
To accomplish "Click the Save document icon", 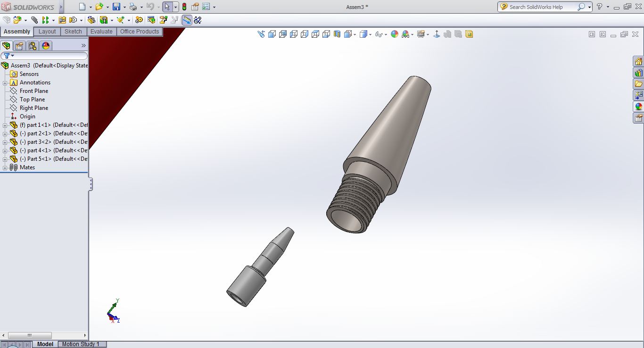I will 116,7.
